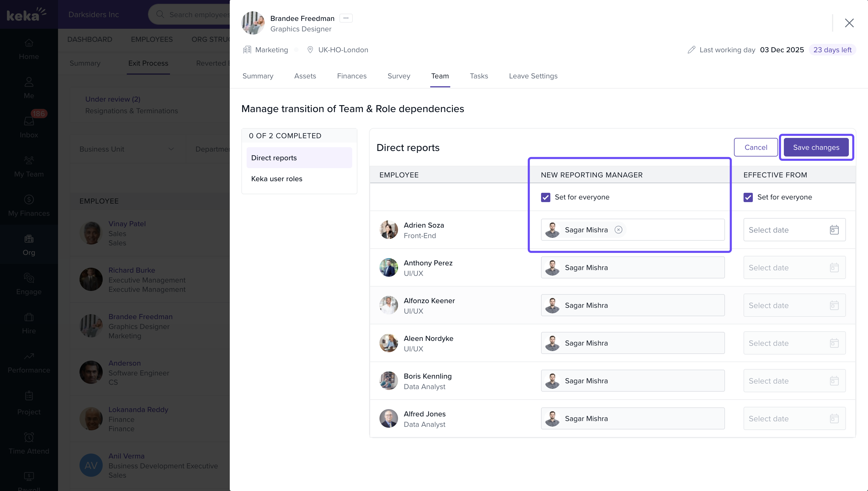Viewport: 868px width, 491px height.
Task: Open Anthony Perez's reporting manager selector
Action: pos(632,267)
